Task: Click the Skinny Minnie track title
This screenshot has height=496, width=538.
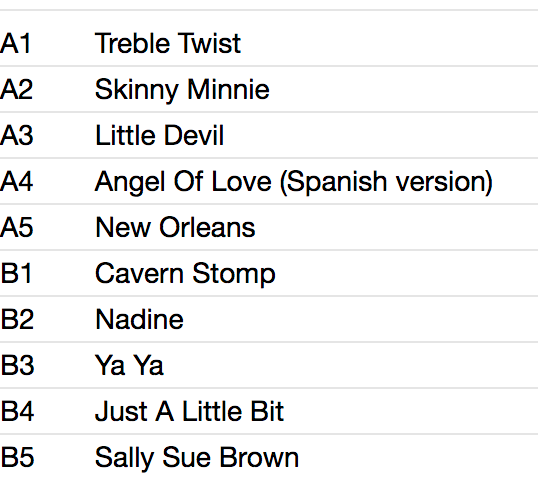Action: tap(182, 90)
